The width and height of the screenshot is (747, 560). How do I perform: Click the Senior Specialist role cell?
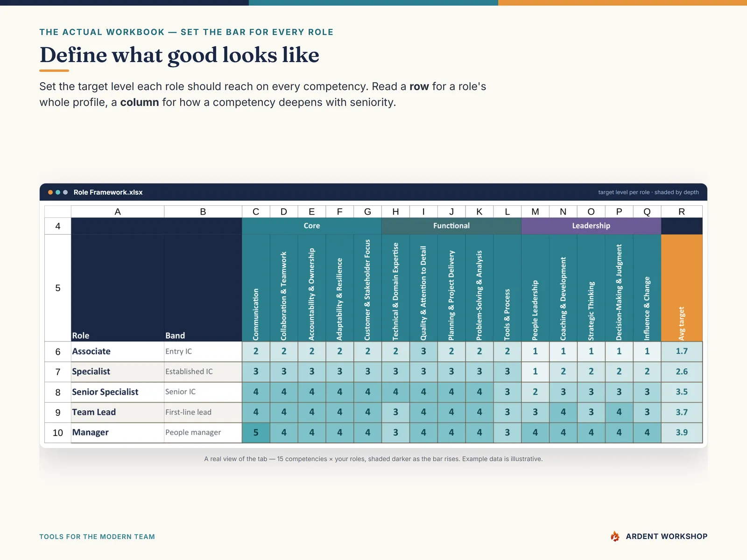click(118, 392)
